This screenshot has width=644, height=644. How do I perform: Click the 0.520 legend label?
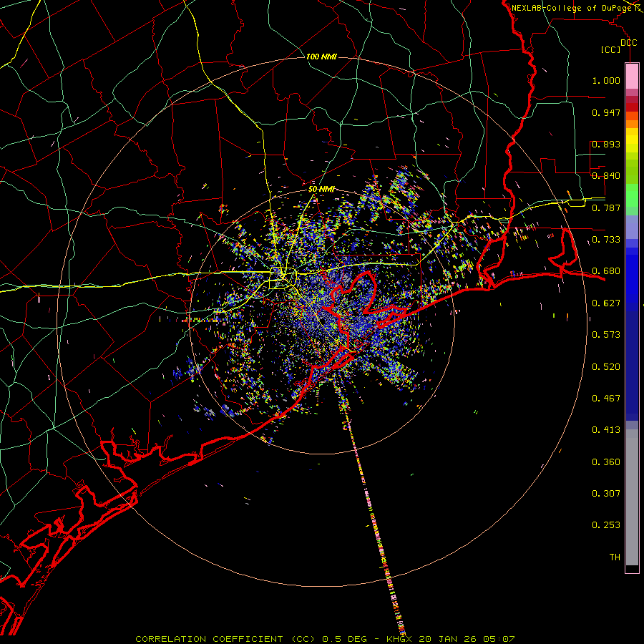point(606,367)
